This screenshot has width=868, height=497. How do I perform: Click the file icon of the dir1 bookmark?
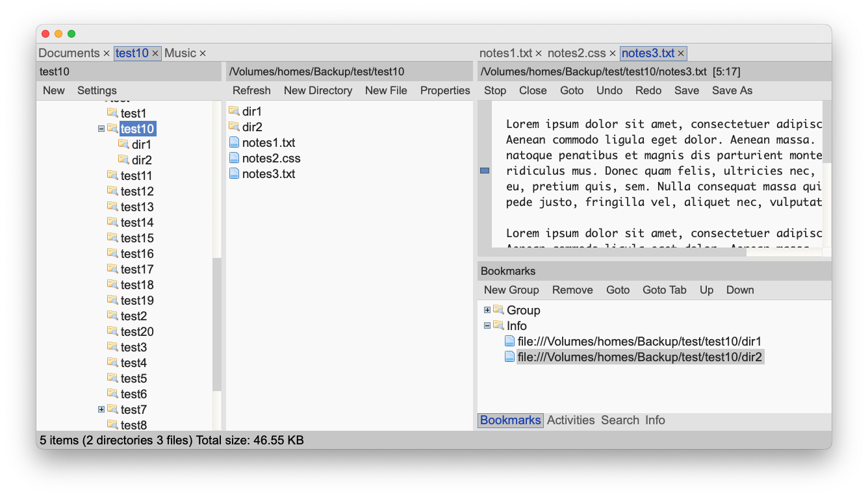[x=510, y=341]
